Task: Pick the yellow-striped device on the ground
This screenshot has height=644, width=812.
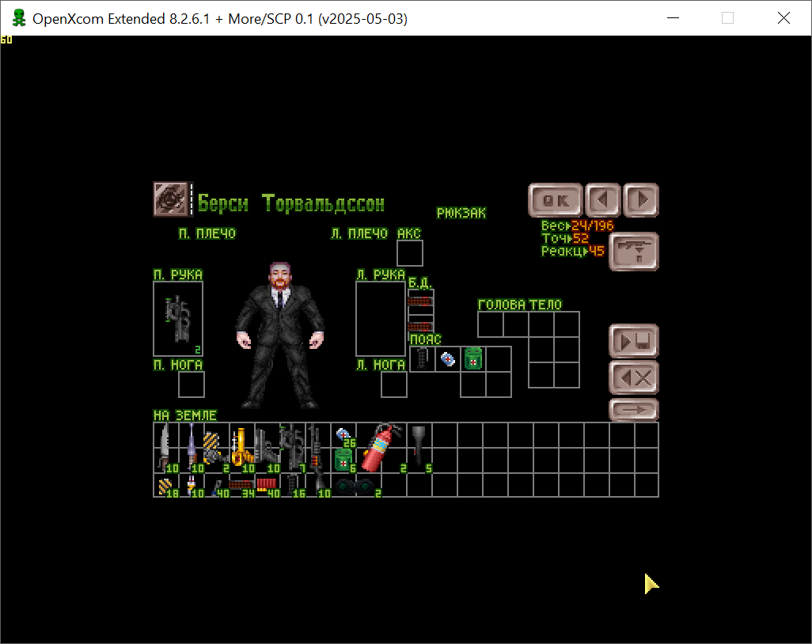Action: [216, 449]
